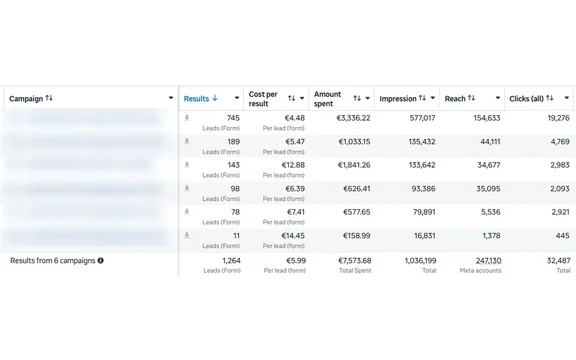Sort by Reach column arrows
Screen dimensions: 576x360
click(472, 98)
